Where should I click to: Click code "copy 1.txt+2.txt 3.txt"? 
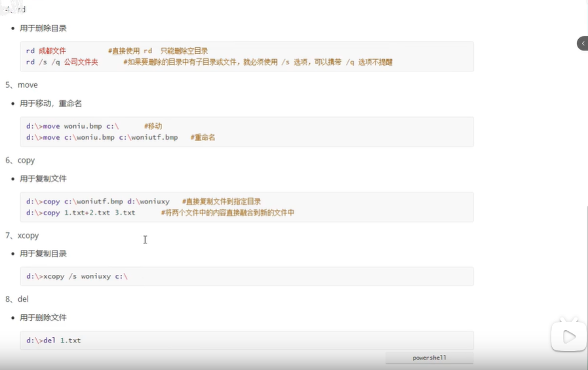(89, 213)
